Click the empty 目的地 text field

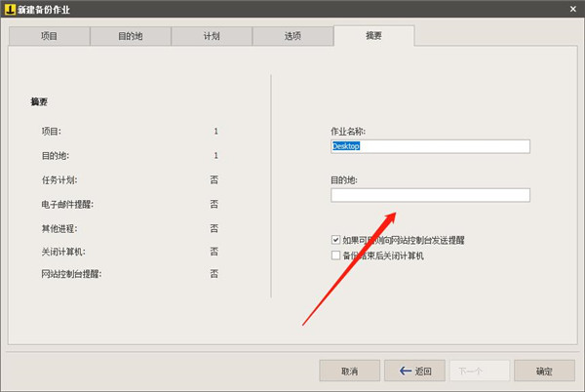[x=430, y=195]
